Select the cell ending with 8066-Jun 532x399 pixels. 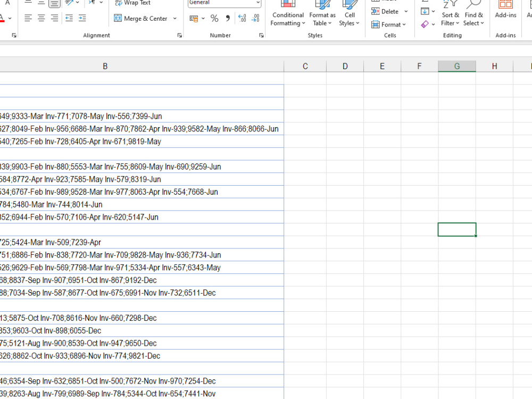coord(142,129)
